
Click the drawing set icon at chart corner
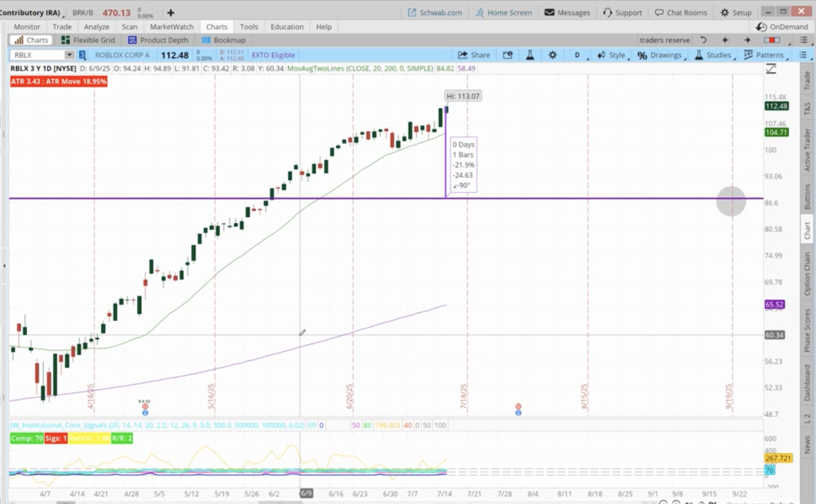point(771,69)
